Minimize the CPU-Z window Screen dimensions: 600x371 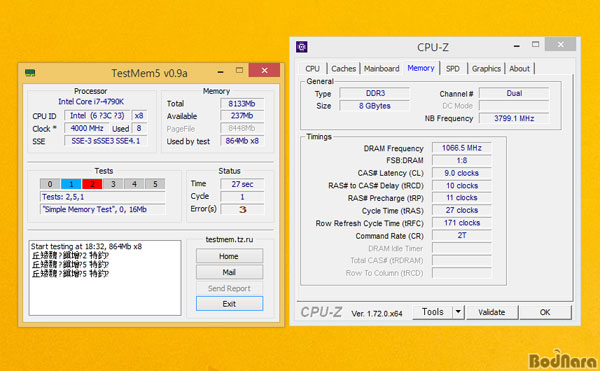517,46
